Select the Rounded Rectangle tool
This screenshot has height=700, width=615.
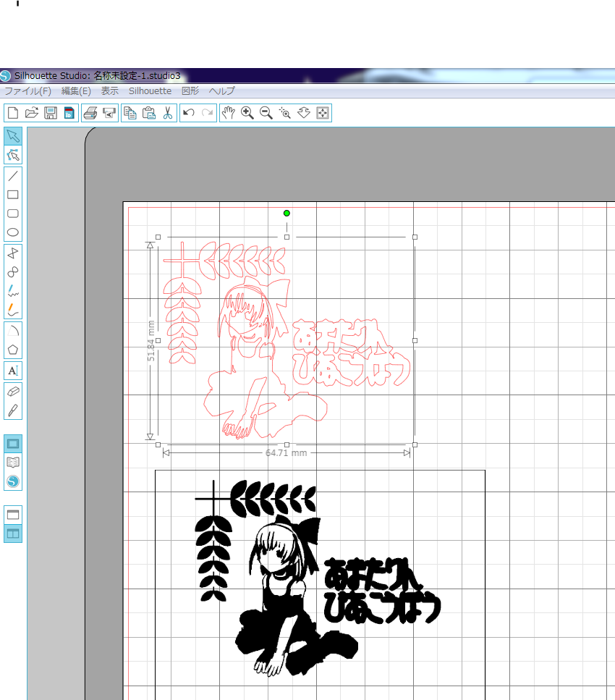point(13,214)
